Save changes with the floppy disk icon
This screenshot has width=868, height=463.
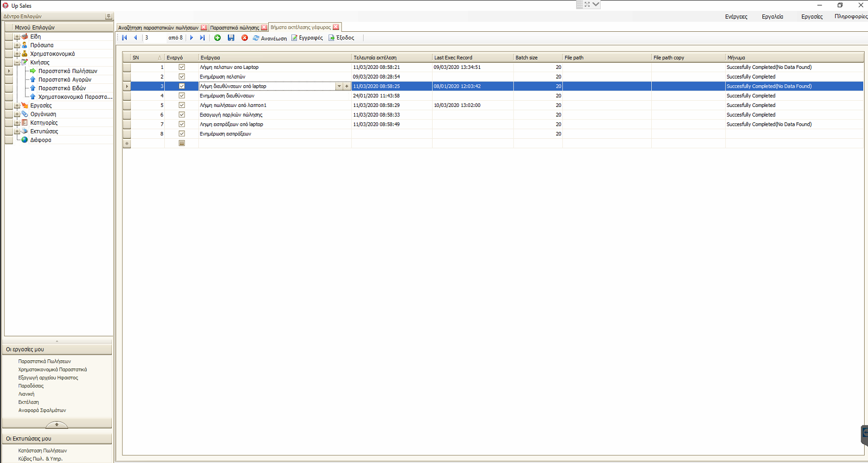point(231,38)
